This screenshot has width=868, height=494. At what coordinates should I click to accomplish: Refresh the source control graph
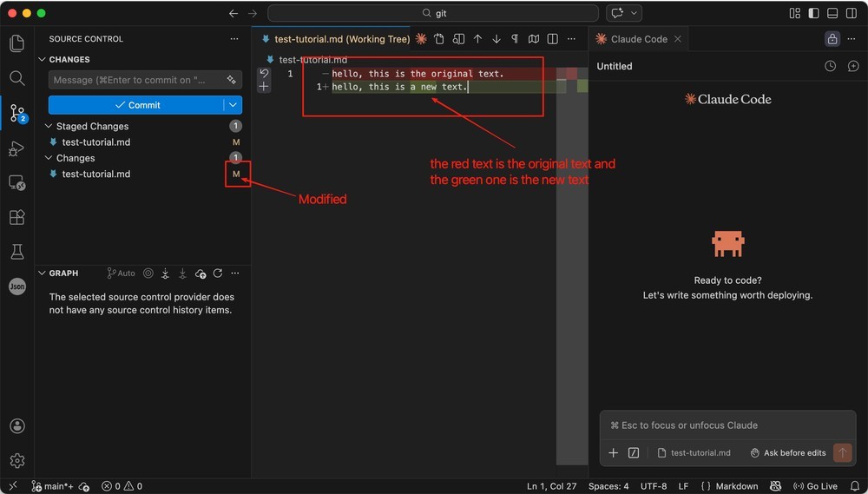pyautogui.click(x=218, y=273)
